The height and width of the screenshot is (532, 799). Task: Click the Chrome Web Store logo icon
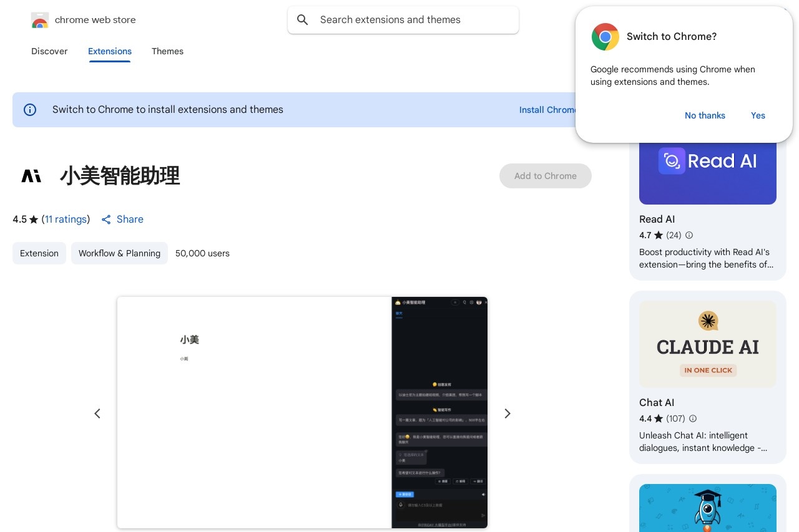point(39,20)
